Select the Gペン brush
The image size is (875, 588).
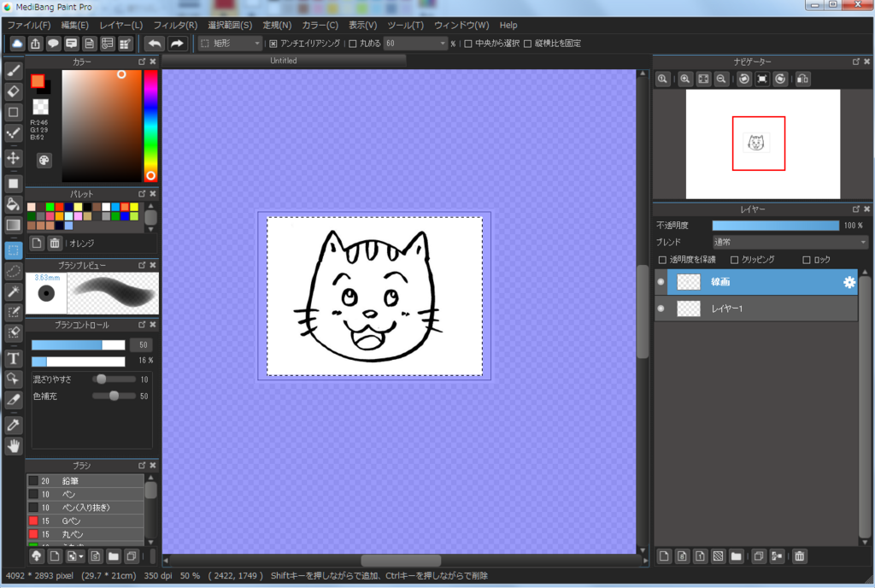(85, 521)
